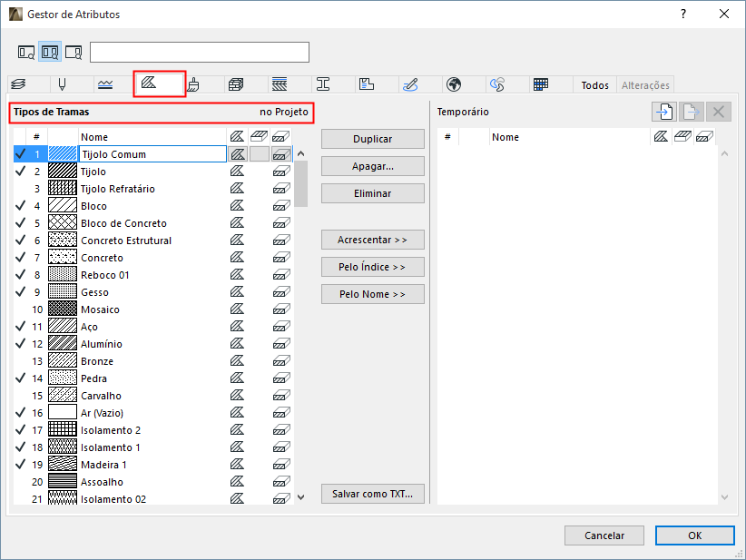This screenshot has width=746, height=560.
Task: Open the Composites tab icon
Action: pos(280,84)
